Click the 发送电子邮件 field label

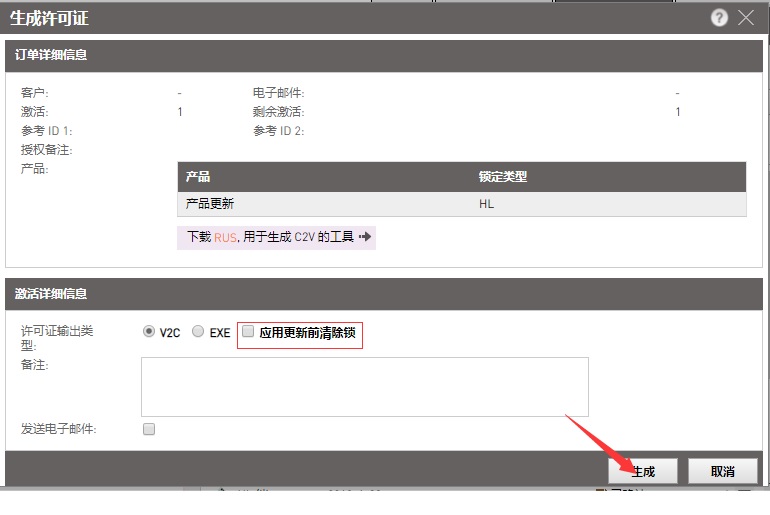click(x=58, y=429)
